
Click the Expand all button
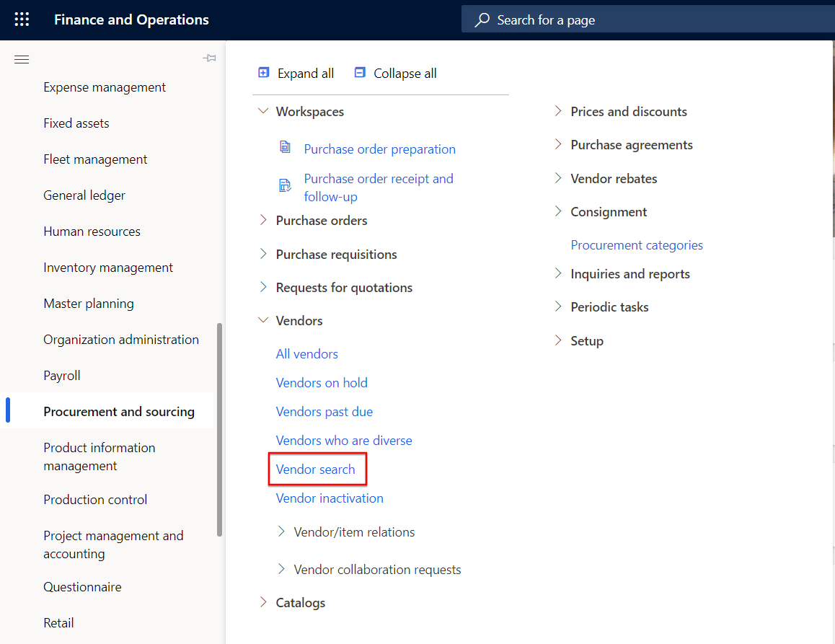[x=296, y=73]
